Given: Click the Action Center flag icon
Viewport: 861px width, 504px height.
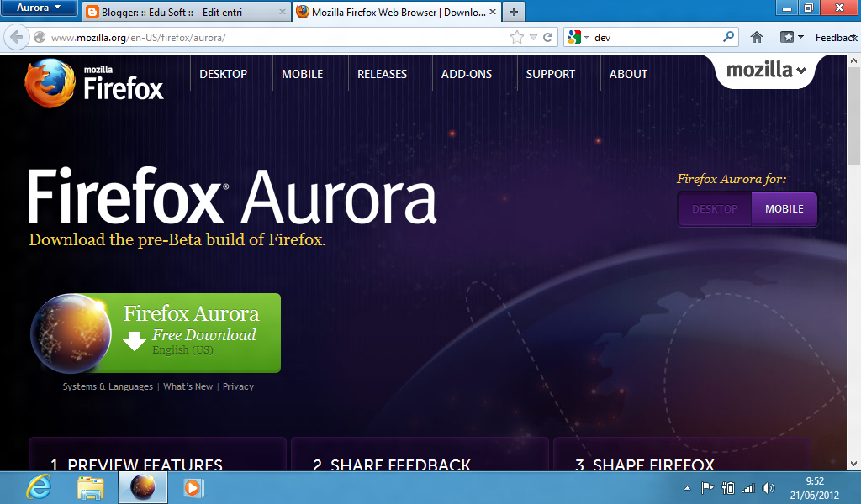Looking at the screenshot, I should pyautogui.click(x=707, y=487).
